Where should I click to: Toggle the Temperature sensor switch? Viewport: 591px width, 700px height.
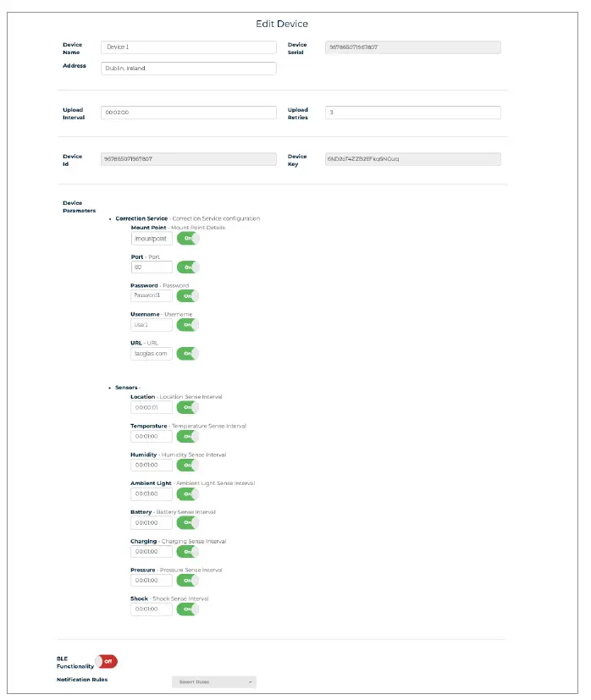[187, 436]
